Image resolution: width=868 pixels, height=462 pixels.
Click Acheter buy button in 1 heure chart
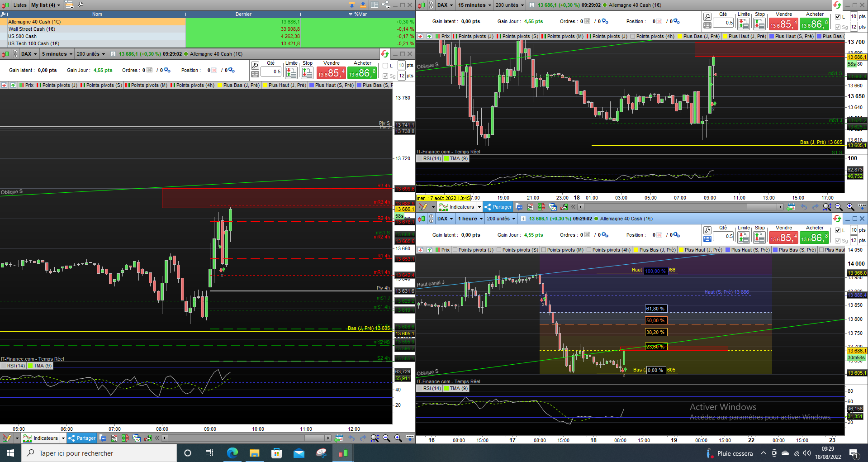[815, 238]
